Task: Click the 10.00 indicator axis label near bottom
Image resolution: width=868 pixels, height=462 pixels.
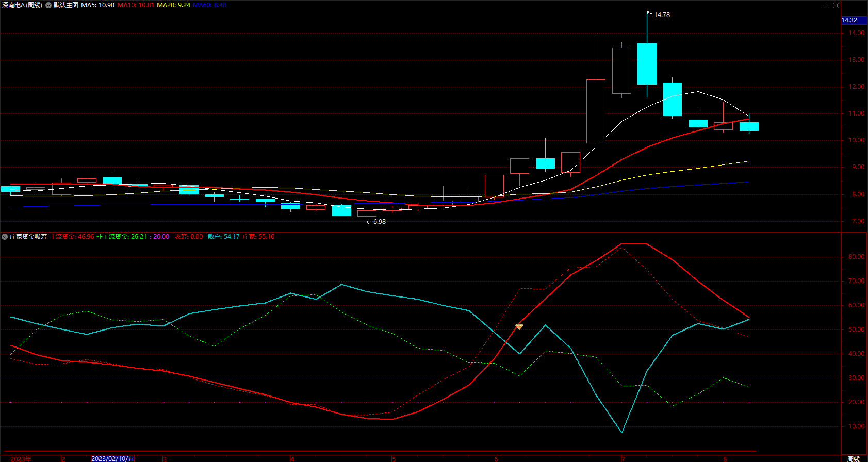Action: click(x=857, y=426)
